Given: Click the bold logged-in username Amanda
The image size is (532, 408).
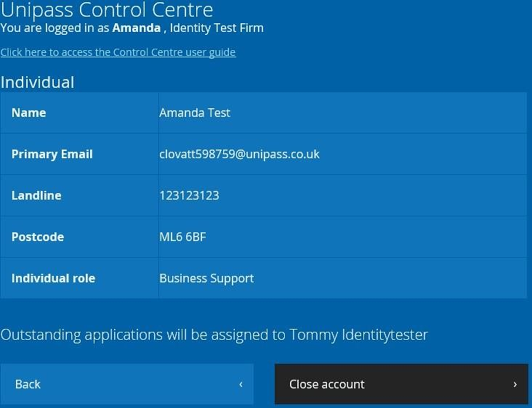Looking at the screenshot, I should pos(136,28).
